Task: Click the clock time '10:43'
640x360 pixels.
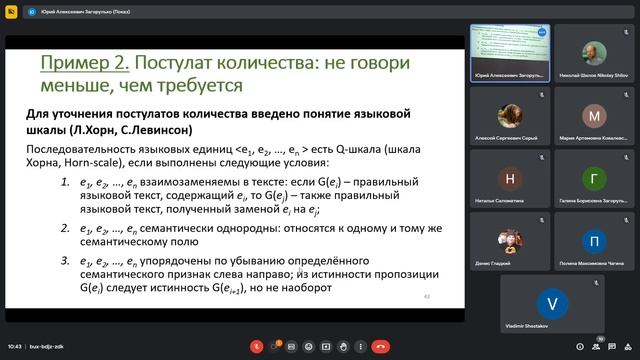Action: [x=14, y=347]
